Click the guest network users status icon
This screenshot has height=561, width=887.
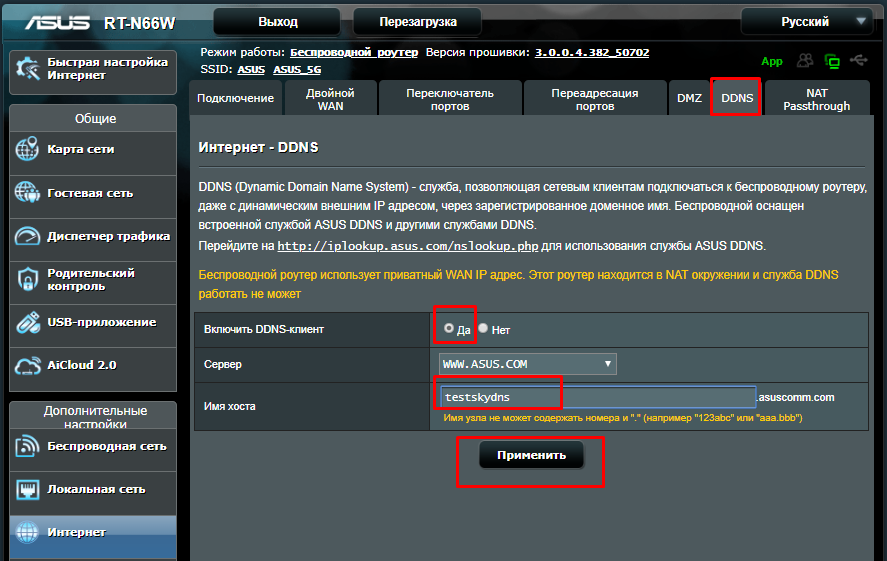pyautogui.click(x=804, y=61)
